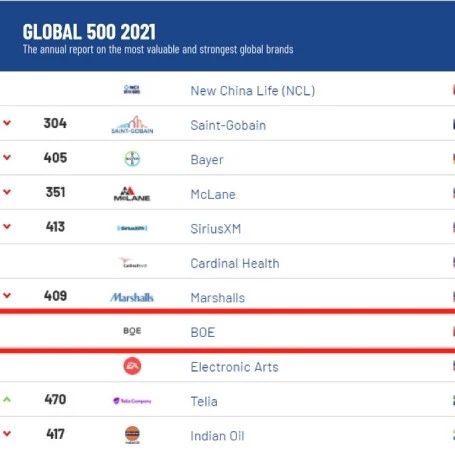Click the red Electronic Arts logo
Screen dimensions: 455x455
[132, 366]
